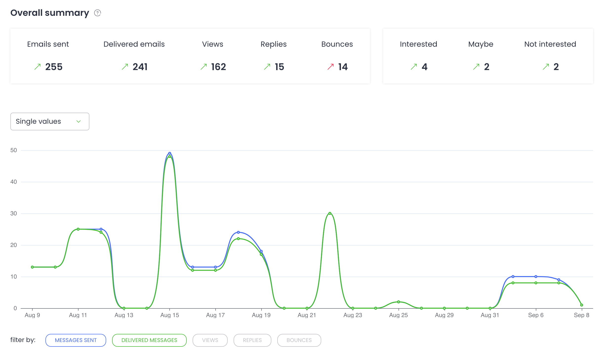Click the blue Aug 15 peak data point

pos(170,153)
